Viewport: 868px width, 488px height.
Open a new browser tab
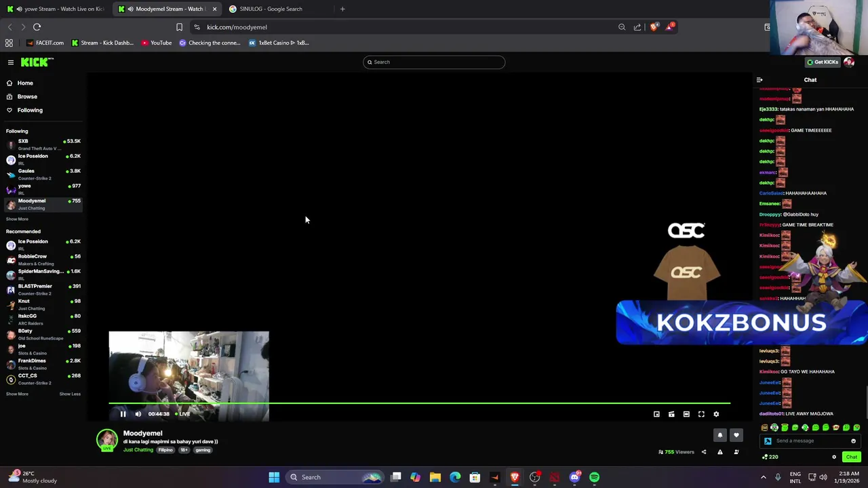point(342,9)
